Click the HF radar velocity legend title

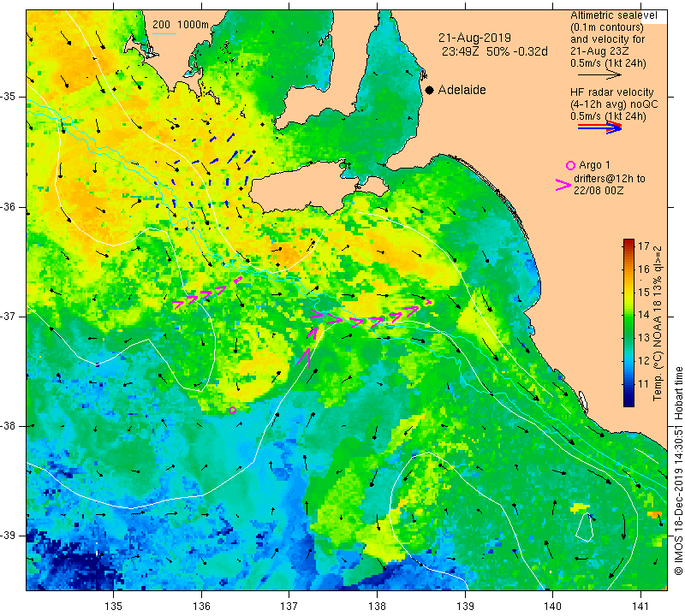point(611,92)
